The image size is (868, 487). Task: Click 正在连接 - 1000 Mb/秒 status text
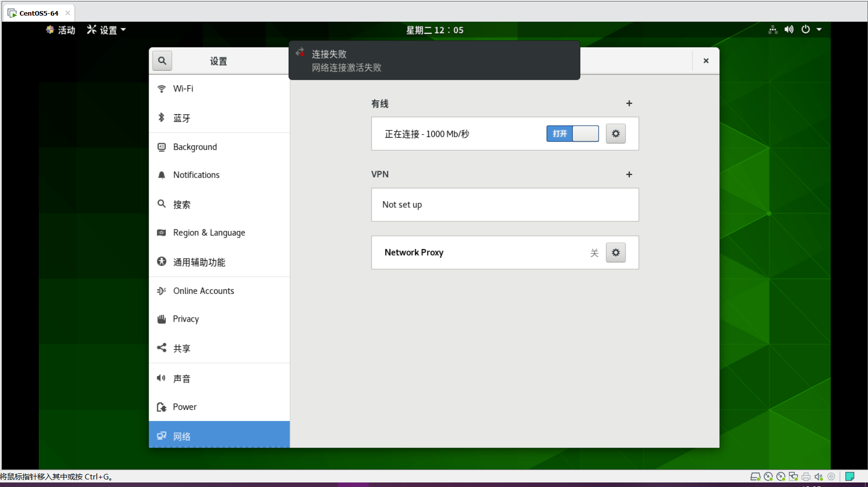coord(427,134)
